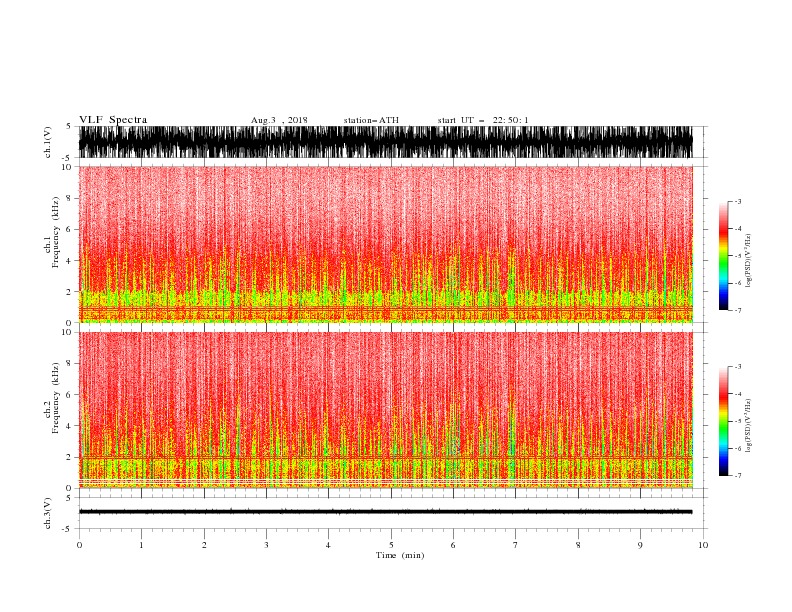Screen dimensions: 792x612
Task: Click the "0" kHz tick on ch.2 axis
Action: tap(69, 488)
